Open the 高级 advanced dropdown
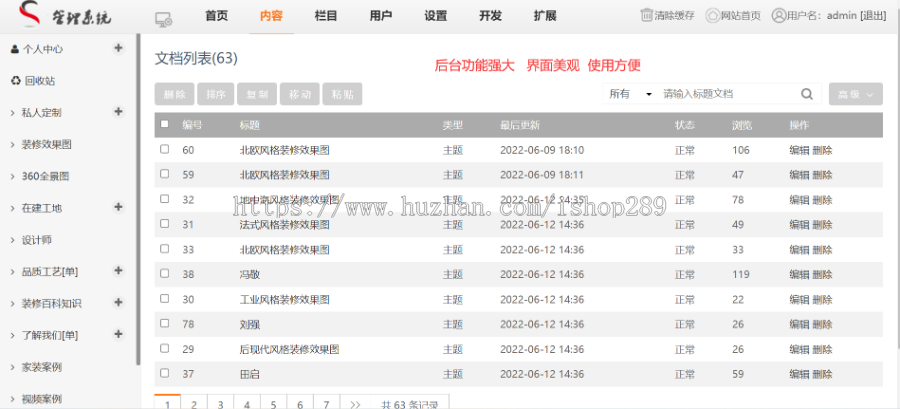This screenshot has width=900, height=409. (x=856, y=94)
